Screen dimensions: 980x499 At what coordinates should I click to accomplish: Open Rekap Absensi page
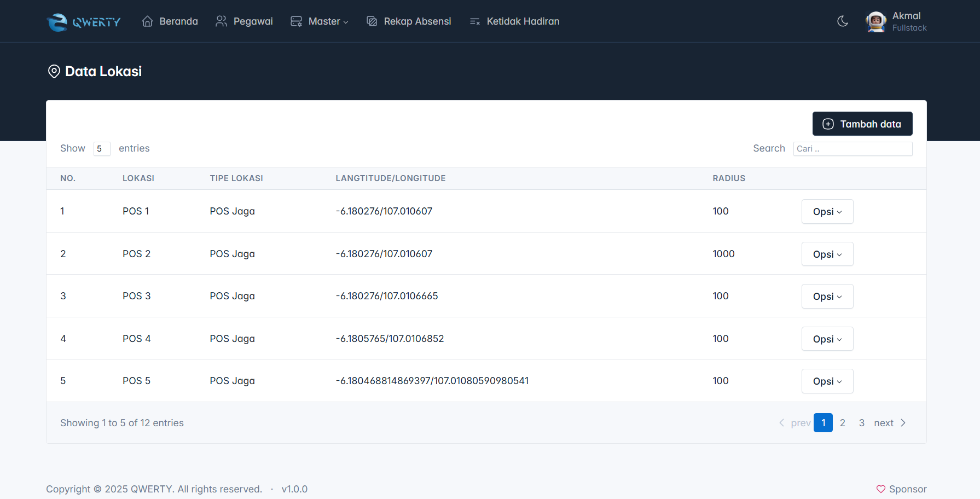[409, 21]
